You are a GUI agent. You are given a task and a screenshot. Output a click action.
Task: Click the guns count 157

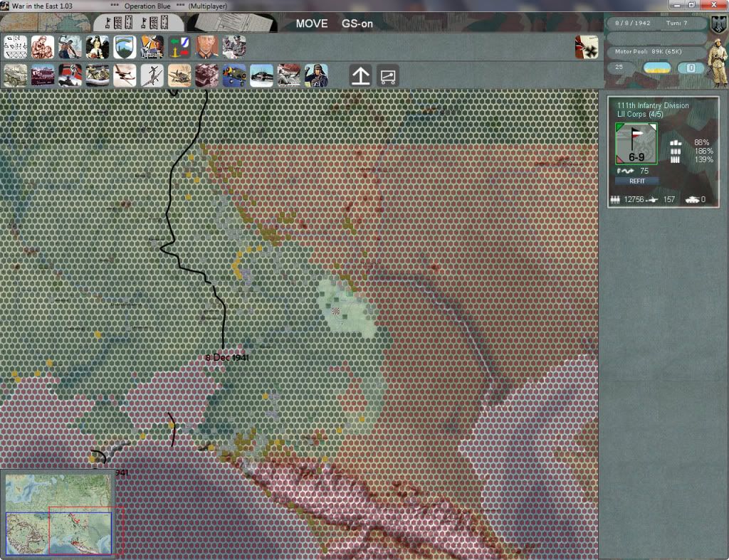pos(669,199)
